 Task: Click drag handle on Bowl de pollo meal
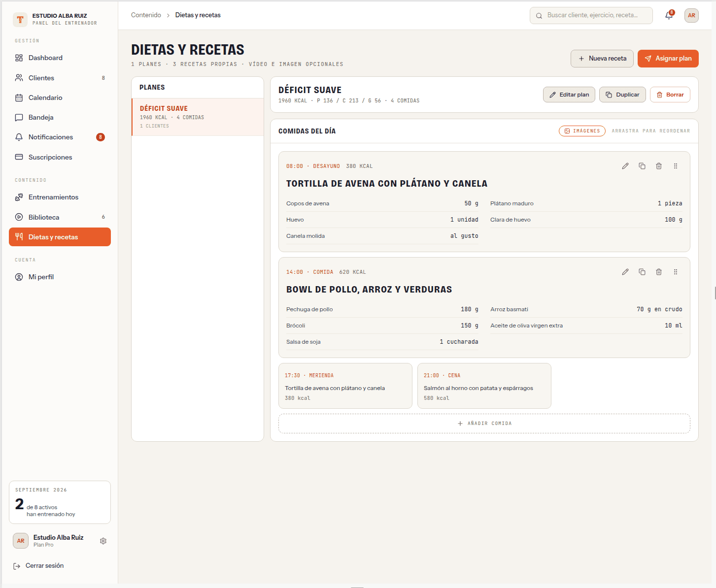(x=676, y=272)
